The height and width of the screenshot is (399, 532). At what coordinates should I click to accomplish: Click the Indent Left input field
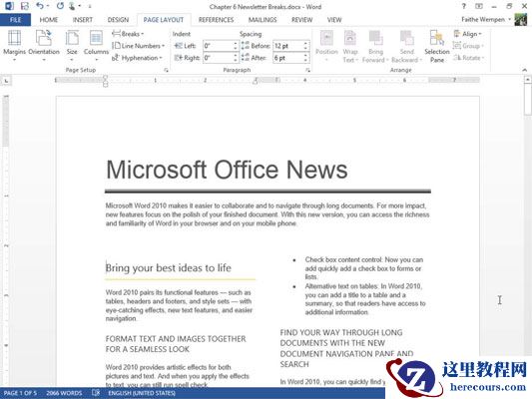click(219, 46)
